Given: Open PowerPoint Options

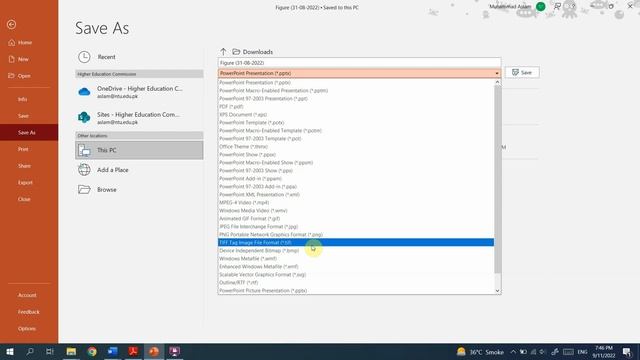Looking at the screenshot, I should (x=27, y=329).
